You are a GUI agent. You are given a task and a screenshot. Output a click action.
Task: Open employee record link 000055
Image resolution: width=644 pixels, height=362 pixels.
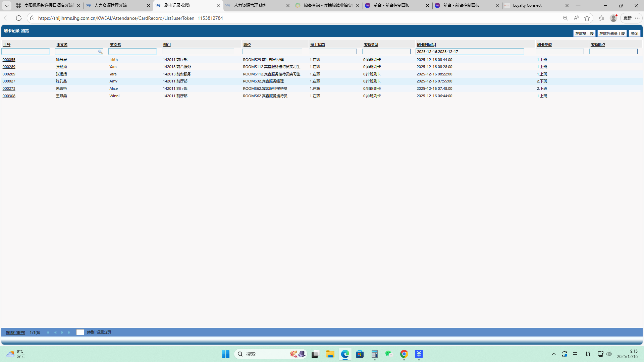pos(9,60)
